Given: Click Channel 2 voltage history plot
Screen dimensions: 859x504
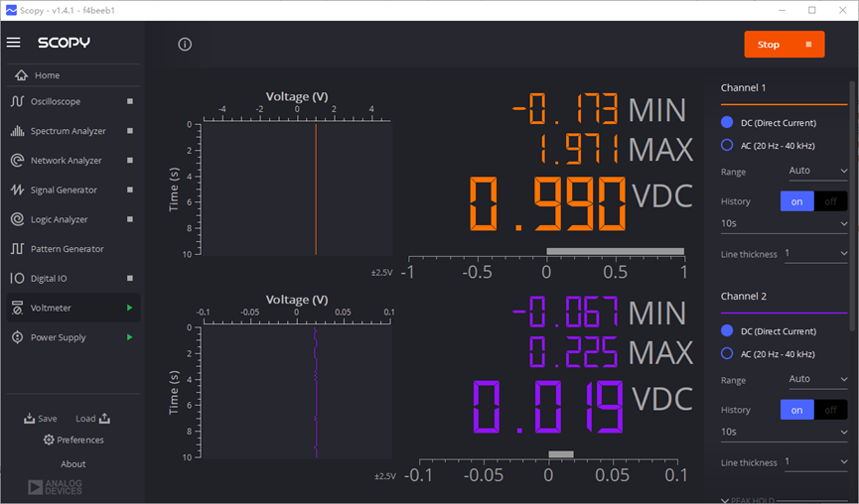Looking at the screenshot, I should pyautogui.click(x=296, y=392).
